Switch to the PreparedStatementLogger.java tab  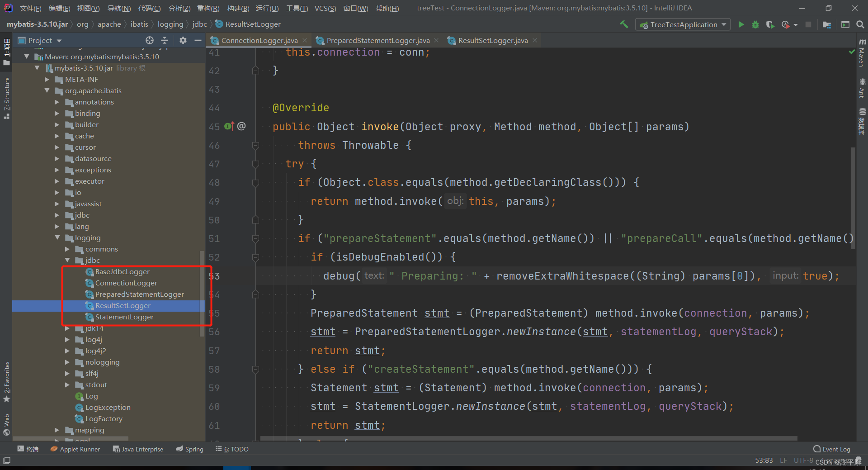tap(378, 40)
